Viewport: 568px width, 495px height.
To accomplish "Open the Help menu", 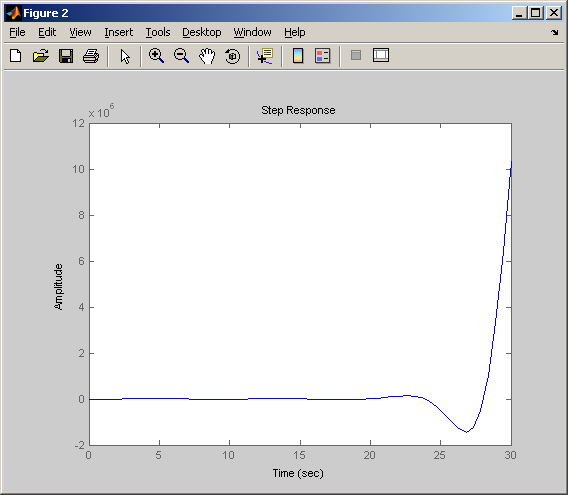I will (295, 32).
